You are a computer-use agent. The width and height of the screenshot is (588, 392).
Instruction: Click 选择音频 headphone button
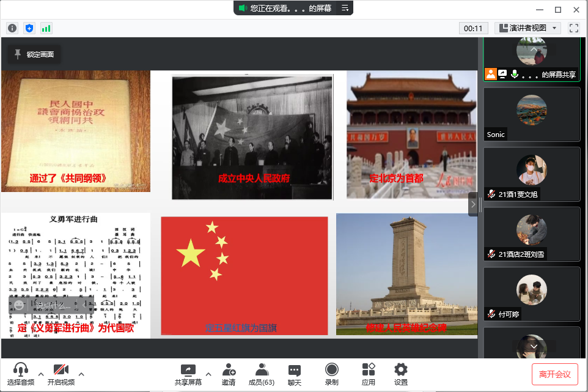(x=21, y=374)
